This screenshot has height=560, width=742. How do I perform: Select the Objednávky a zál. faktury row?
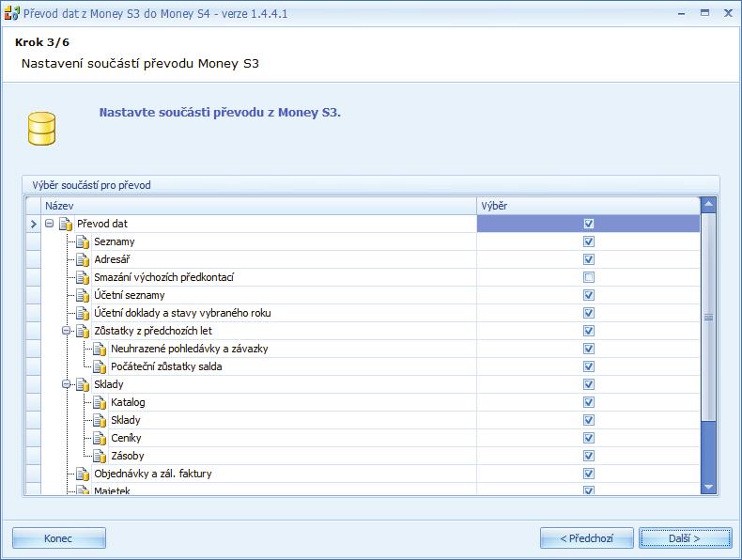[x=363, y=474]
